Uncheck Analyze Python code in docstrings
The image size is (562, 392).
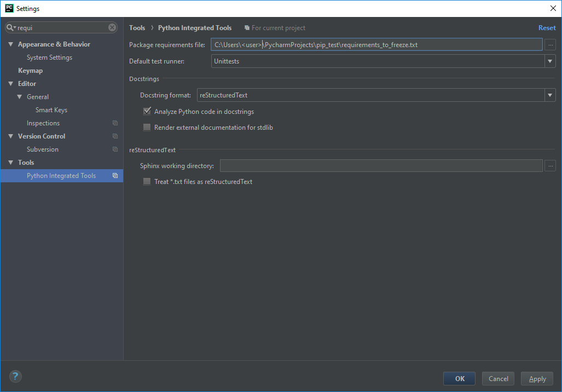(x=147, y=111)
